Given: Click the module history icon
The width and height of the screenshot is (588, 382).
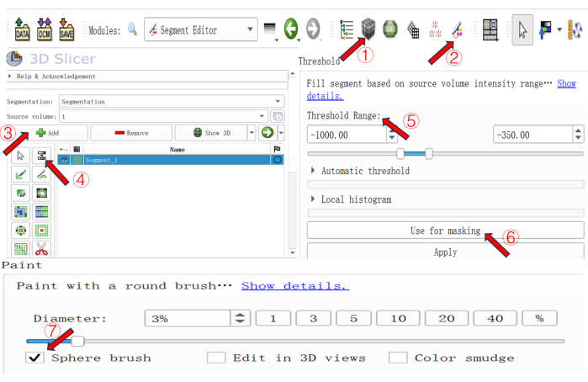Looking at the screenshot, I should [270, 29].
